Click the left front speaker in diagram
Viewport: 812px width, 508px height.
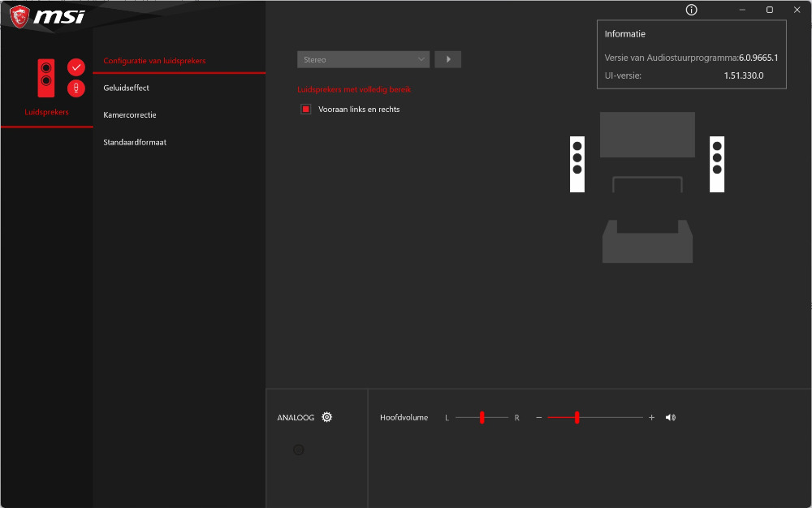pos(577,164)
